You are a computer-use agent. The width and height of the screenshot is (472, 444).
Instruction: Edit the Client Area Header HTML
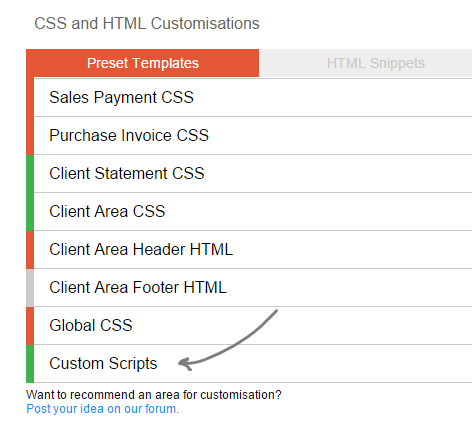tap(253, 250)
